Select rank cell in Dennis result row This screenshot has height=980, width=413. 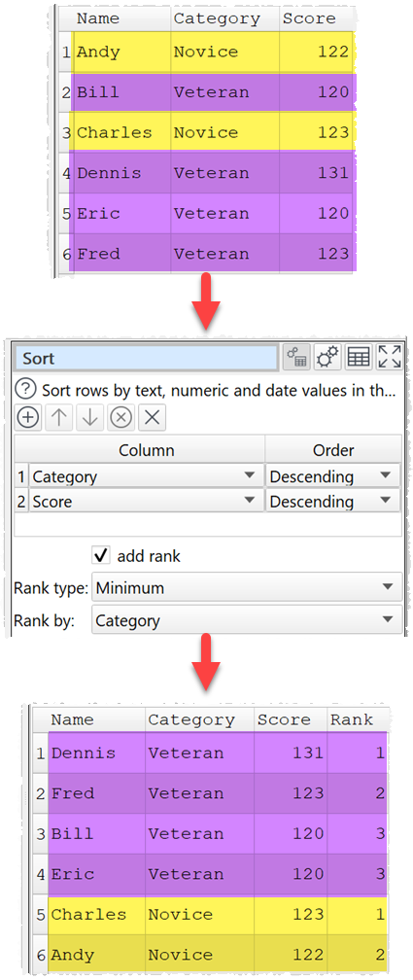pyautogui.click(x=358, y=753)
